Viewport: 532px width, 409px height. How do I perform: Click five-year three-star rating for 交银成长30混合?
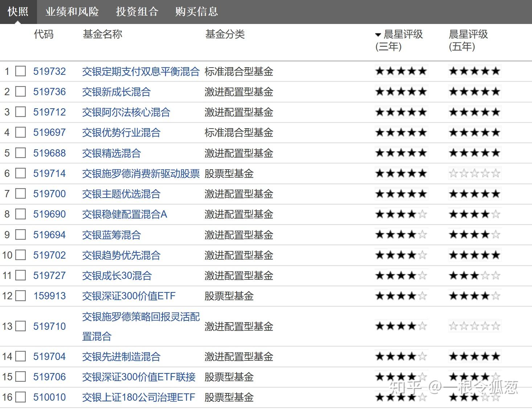[475, 275]
